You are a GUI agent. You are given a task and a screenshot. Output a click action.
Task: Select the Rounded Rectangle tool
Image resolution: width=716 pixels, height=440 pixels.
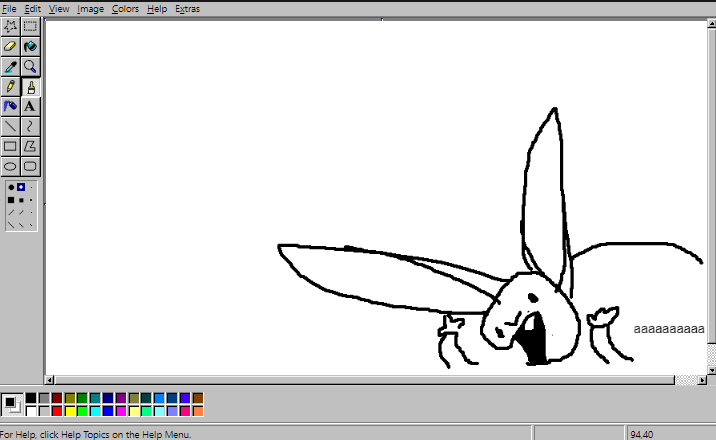coord(30,167)
